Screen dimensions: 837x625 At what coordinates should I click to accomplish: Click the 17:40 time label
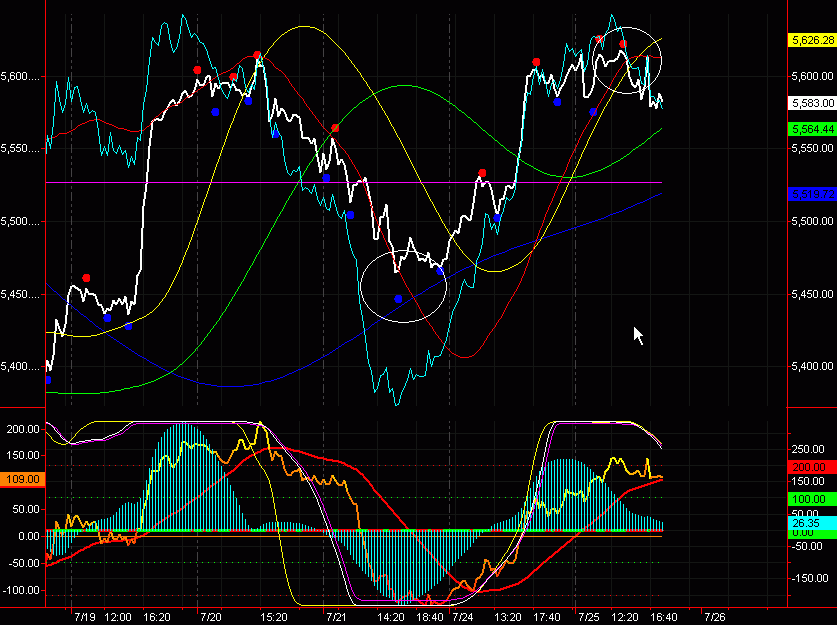[547, 617]
